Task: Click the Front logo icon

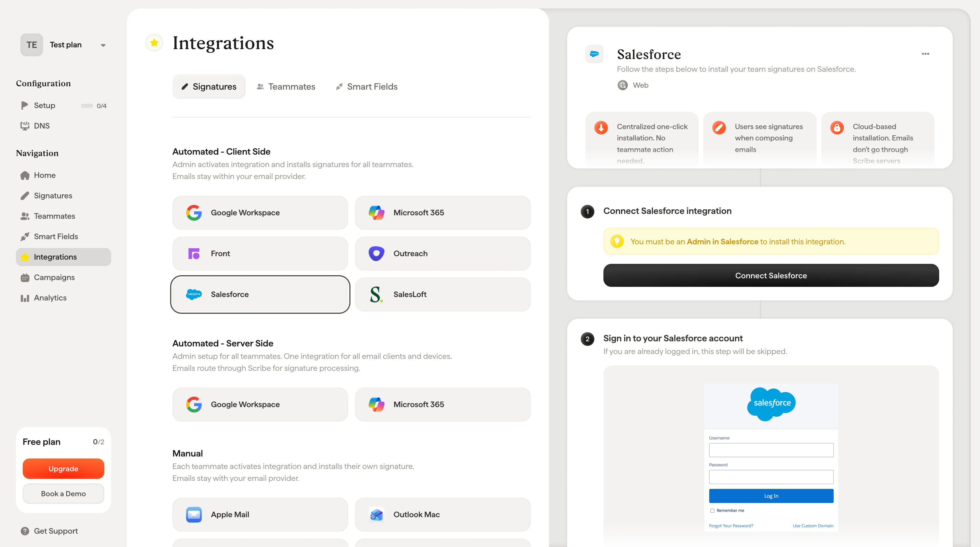Action: pos(194,254)
